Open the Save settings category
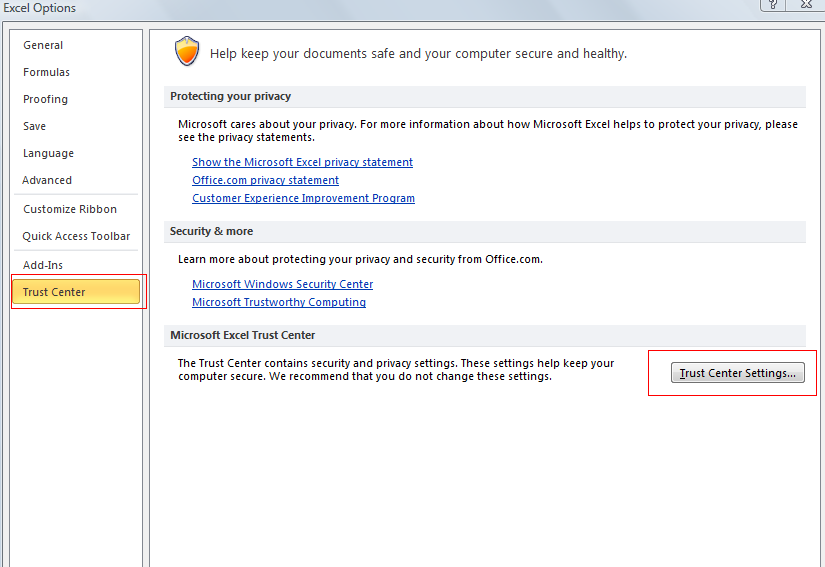The image size is (825, 567). click(x=35, y=126)
